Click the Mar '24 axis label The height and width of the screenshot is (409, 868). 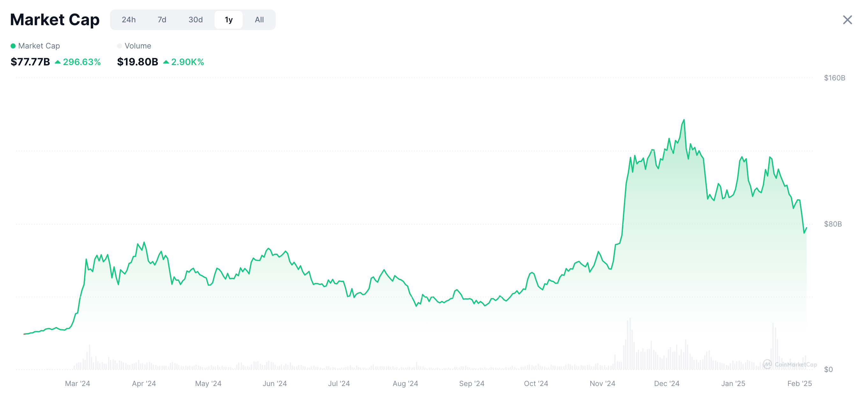[77, 383]
